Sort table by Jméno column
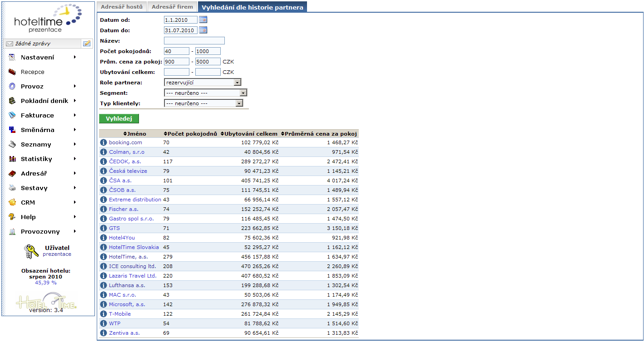The image size is (644, 342). coord(134,134)
